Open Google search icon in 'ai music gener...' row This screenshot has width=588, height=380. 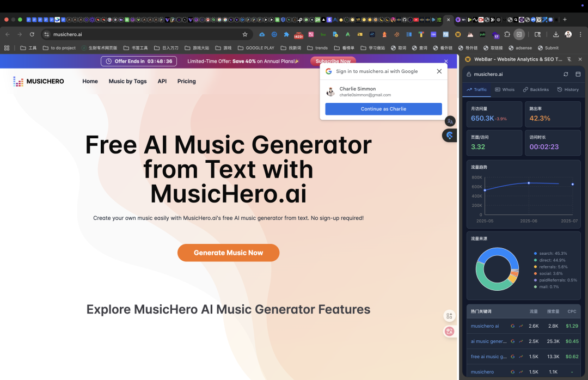pyautogui.click(x=513, y=341)
